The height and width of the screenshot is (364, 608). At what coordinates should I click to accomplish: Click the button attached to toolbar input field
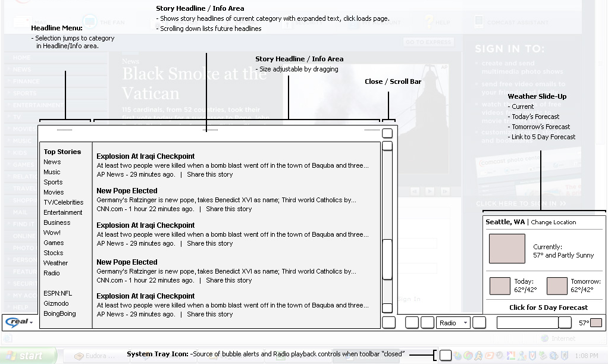pos(565,322)
